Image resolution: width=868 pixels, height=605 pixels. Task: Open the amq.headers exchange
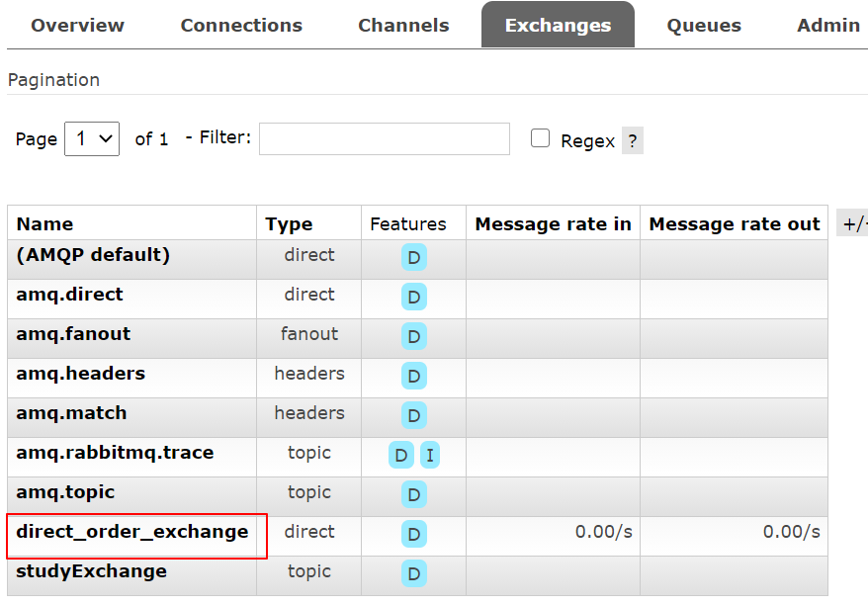[80, 374]
